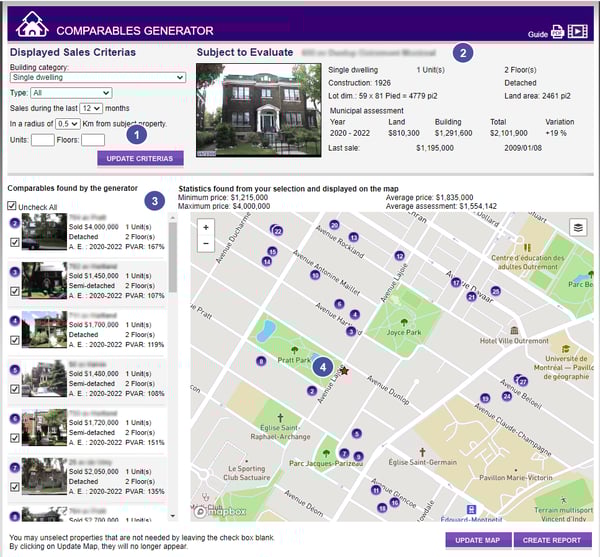Select map marker 21 on Avenue Davaar
600x557 pixels.
pyautogui.click(x=471, y=296)
